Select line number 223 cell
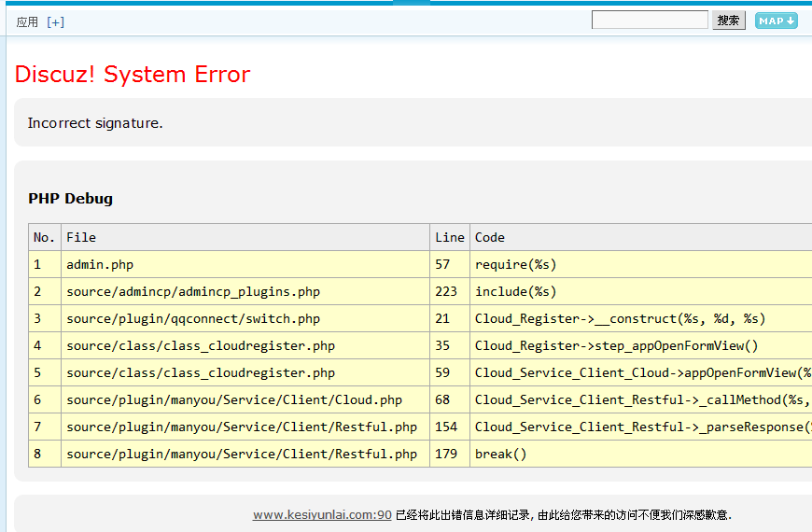812x532 pixels. click(450, 291)
